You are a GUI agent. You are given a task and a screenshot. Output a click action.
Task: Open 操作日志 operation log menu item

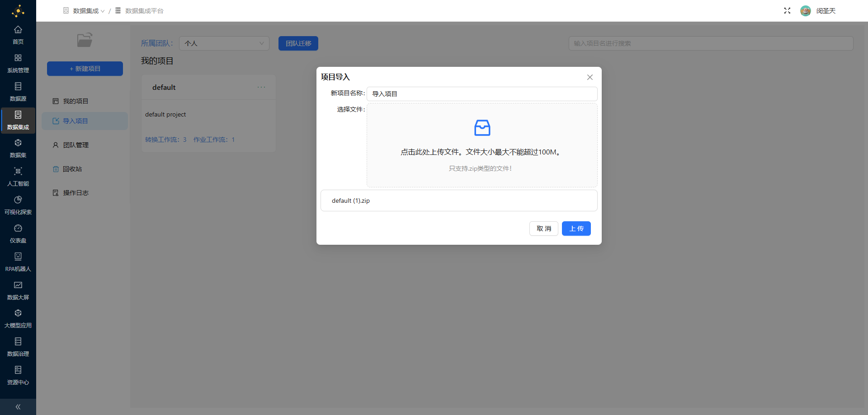(x=75, y=193)
